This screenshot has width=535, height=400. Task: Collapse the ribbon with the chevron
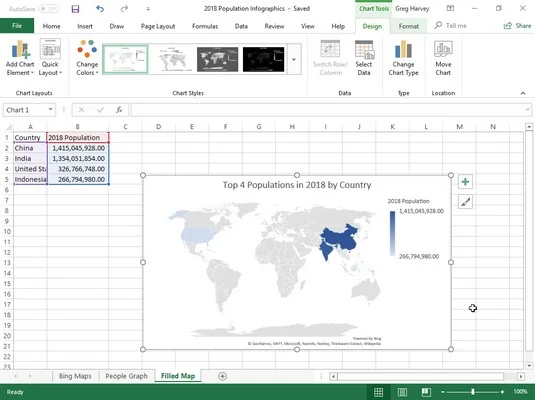[523, 93]
